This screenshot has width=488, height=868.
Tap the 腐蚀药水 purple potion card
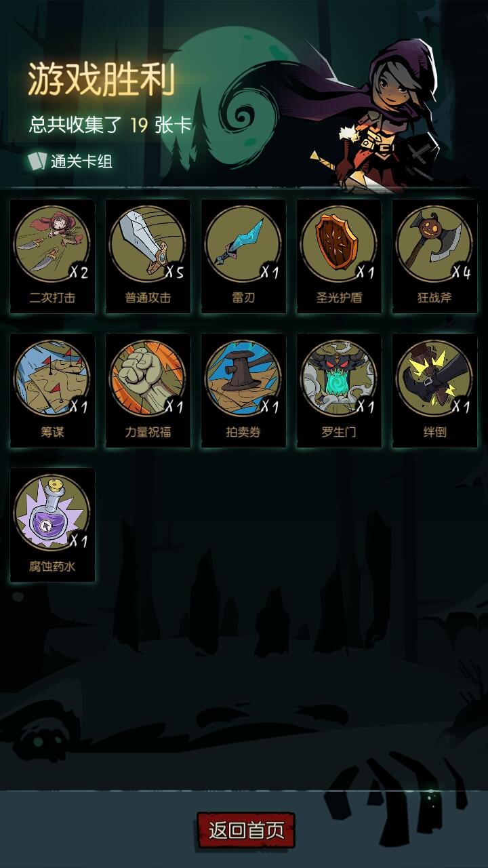point(53,524)
